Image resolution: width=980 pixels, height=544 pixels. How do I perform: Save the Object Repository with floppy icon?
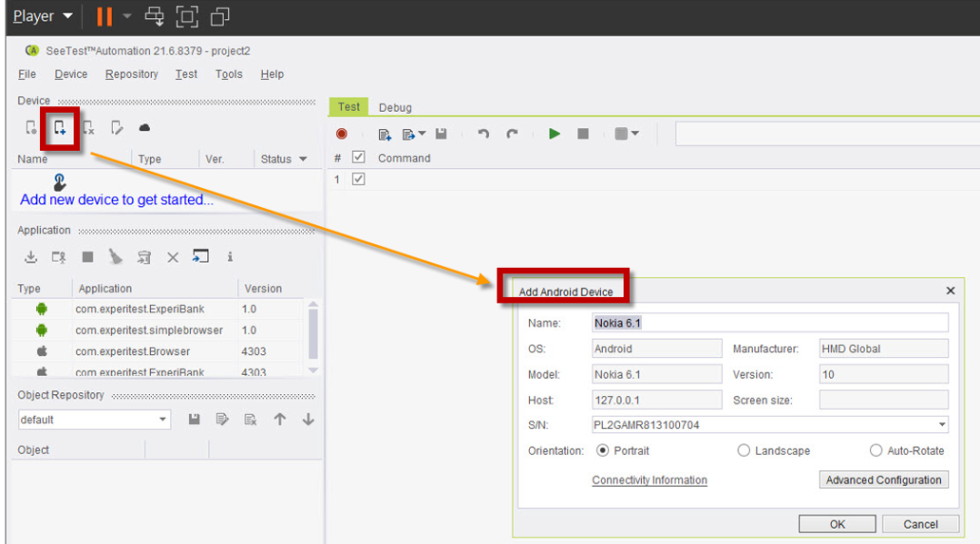tap(194, 419)
